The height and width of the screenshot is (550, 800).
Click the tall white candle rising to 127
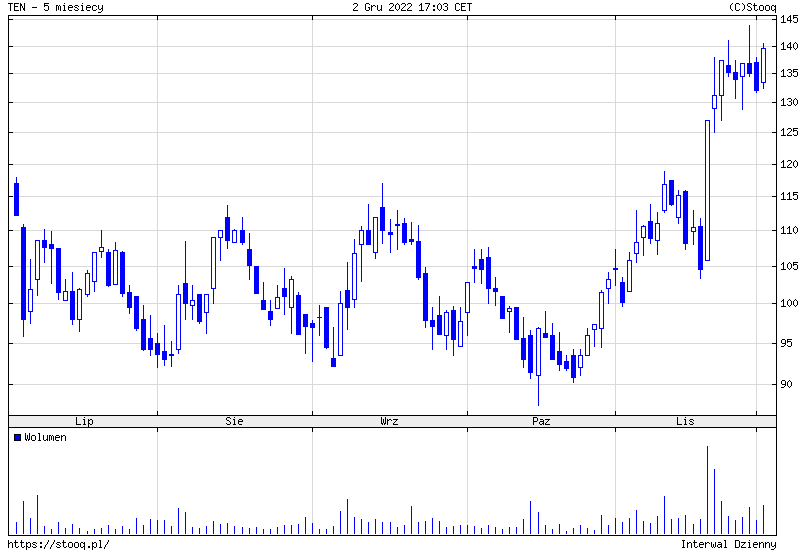coord(707,191)
